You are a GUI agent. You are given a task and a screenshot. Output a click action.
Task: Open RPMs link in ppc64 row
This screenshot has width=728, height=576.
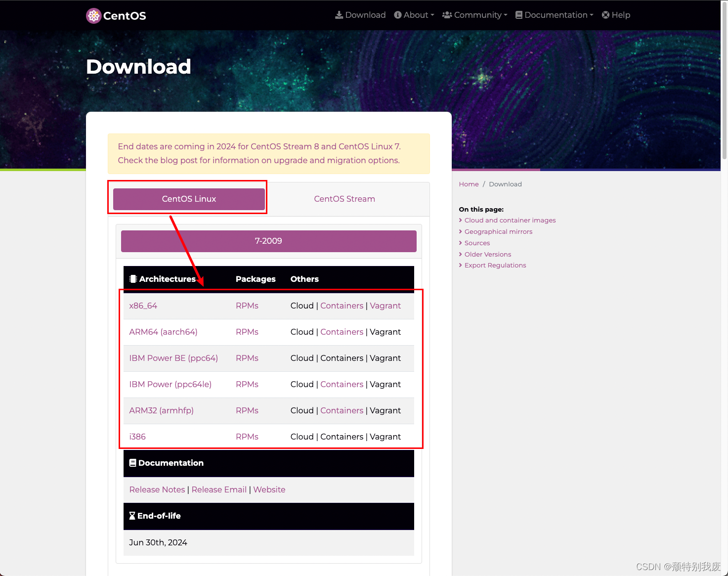[247, 358]
